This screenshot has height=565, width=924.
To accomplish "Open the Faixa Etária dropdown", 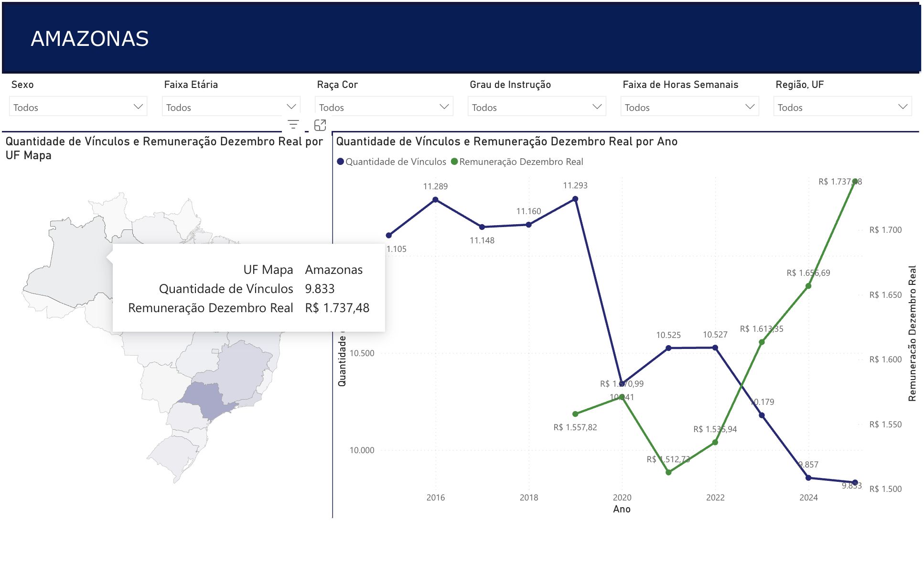I will coord(231,107).
